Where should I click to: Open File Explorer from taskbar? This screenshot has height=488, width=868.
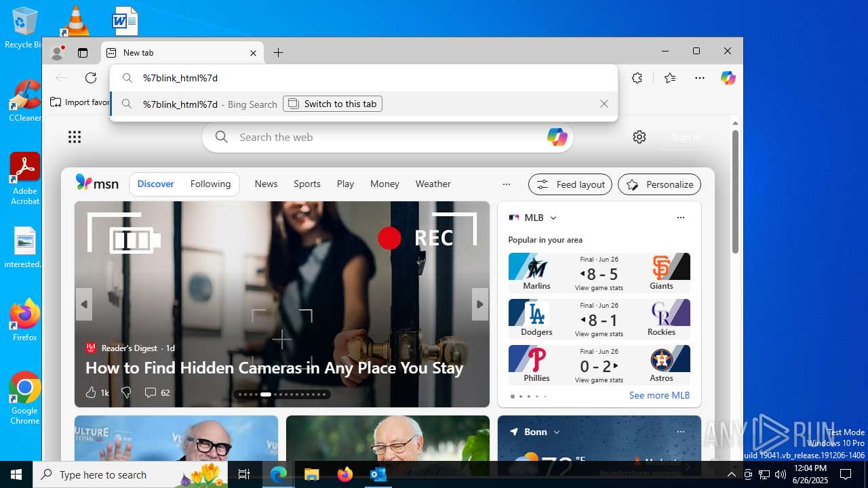click(x=311, y=474)
